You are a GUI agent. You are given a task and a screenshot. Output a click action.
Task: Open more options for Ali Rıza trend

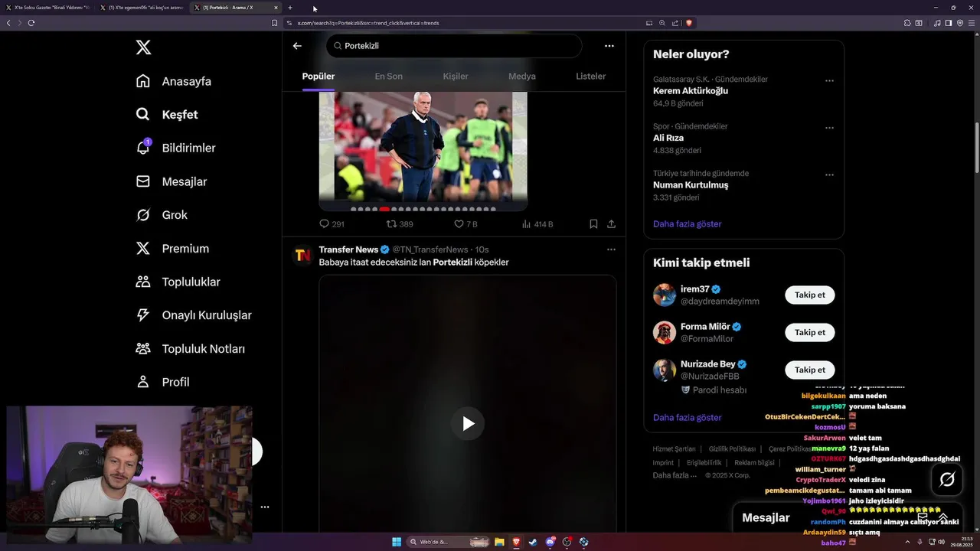[829, 128]
